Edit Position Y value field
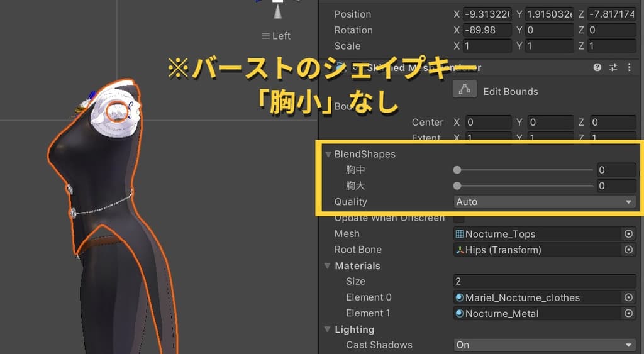The height and width of the screenshot is (354, 644). [550, 14]
